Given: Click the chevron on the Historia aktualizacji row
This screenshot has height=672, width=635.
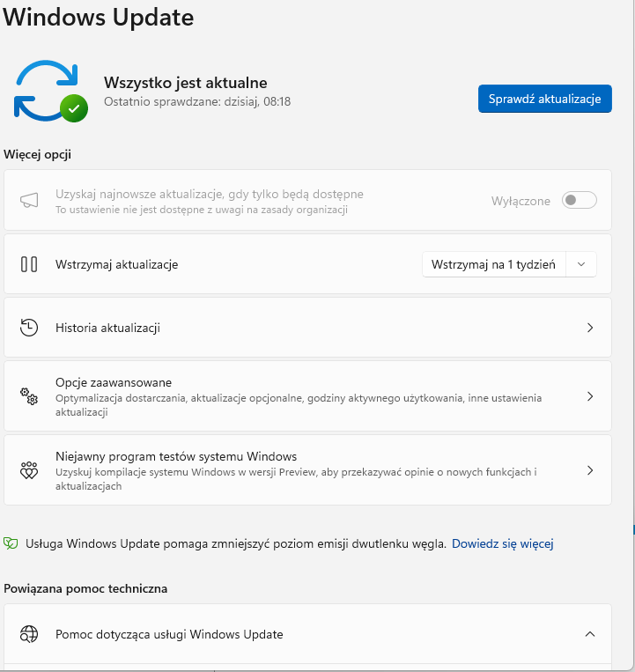Looking at the screenshot, I should 590,328.
